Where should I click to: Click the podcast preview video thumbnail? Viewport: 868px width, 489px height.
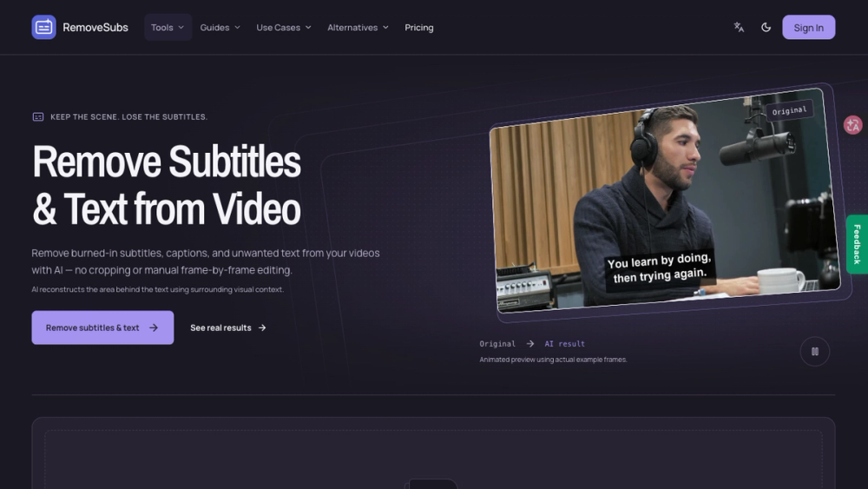[665, 200]
